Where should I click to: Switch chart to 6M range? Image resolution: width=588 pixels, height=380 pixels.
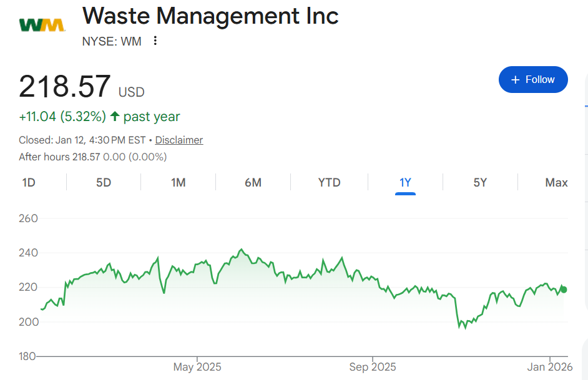(x=253, y=183)
